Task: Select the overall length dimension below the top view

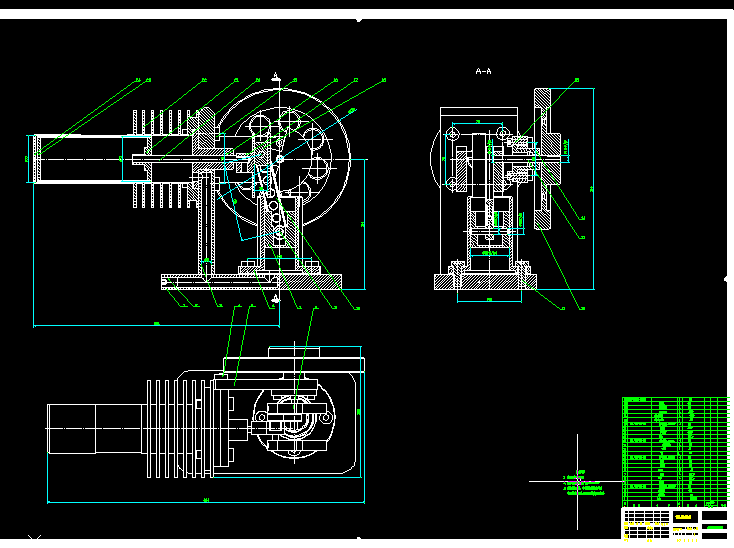Action: click(x=206, y=502)
